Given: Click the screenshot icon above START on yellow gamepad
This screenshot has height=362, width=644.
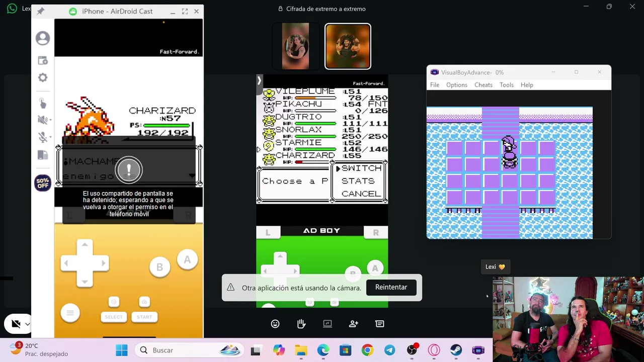Looking at the screenshot, I should click(x=144, y=302).
